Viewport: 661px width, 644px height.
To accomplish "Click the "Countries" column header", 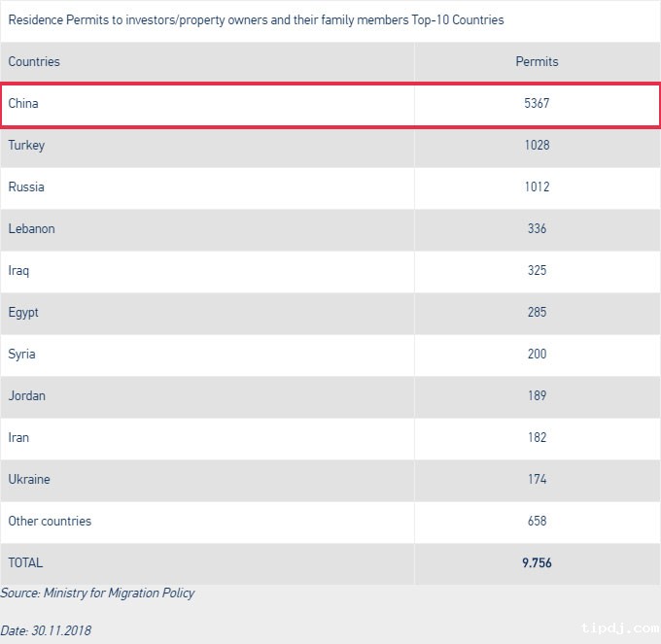I will tap(34, 61).
